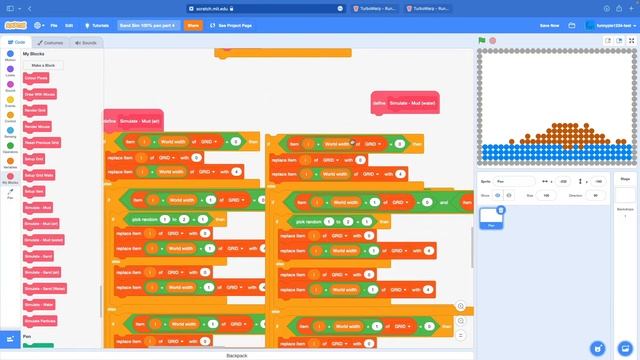Hide the sprite using crossed-eye toggle
This screenshot has width=640, height=360.
pos(509,196)
